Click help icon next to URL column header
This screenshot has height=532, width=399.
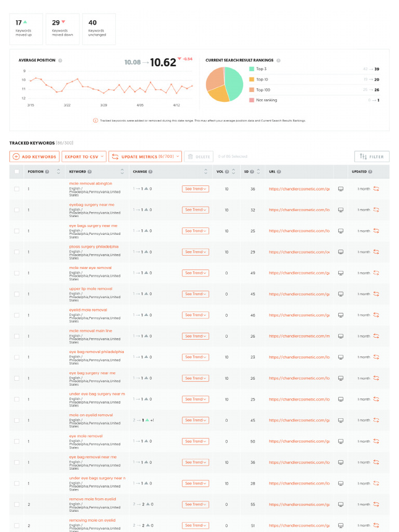(x=279, y=171)
